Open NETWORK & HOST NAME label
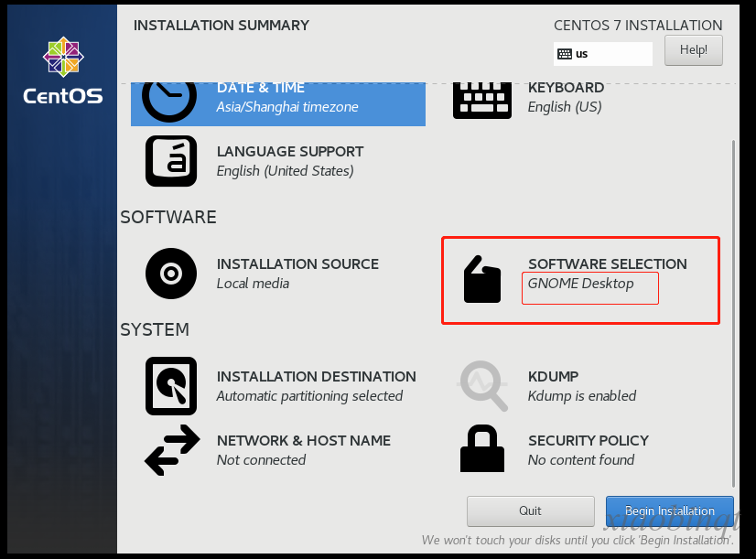The image size is (756, 559). [304, 440]
